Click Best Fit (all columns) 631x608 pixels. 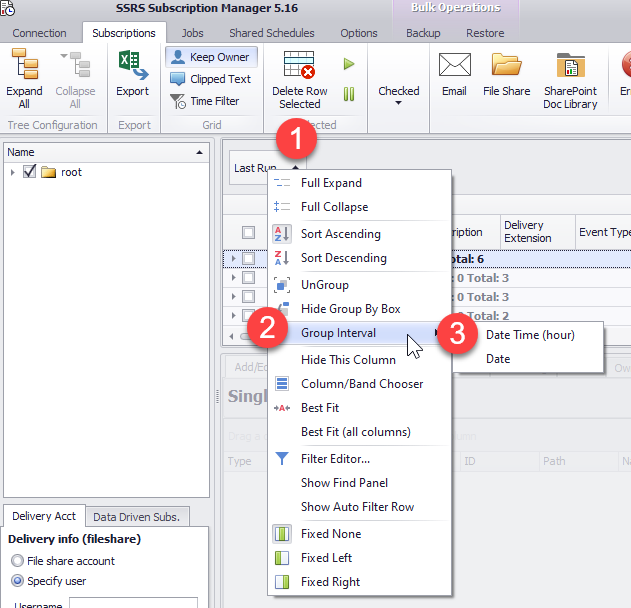pyautogui.click(x=360, y=432)
